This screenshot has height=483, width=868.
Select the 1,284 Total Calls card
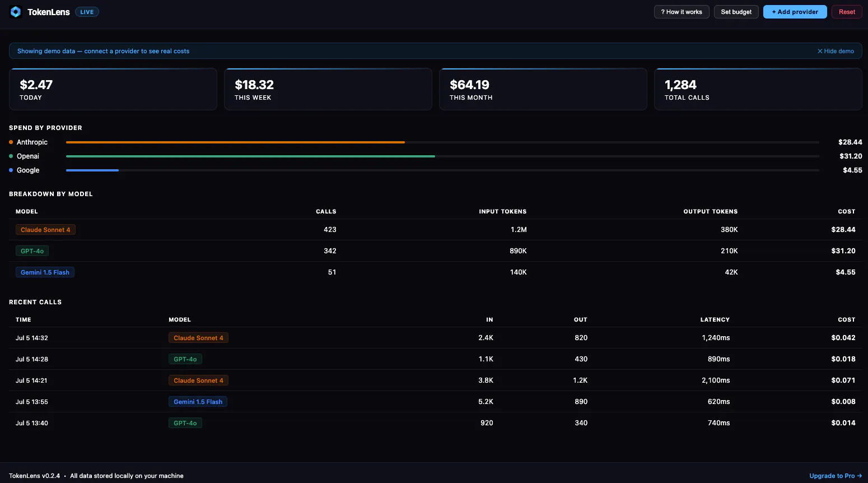point(758,89)
